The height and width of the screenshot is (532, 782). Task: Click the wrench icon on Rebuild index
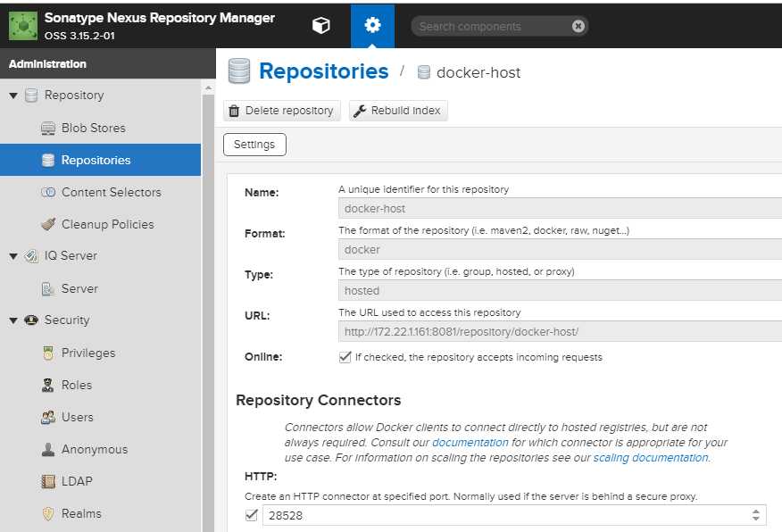pyautogui.click(x=360, y=111)
